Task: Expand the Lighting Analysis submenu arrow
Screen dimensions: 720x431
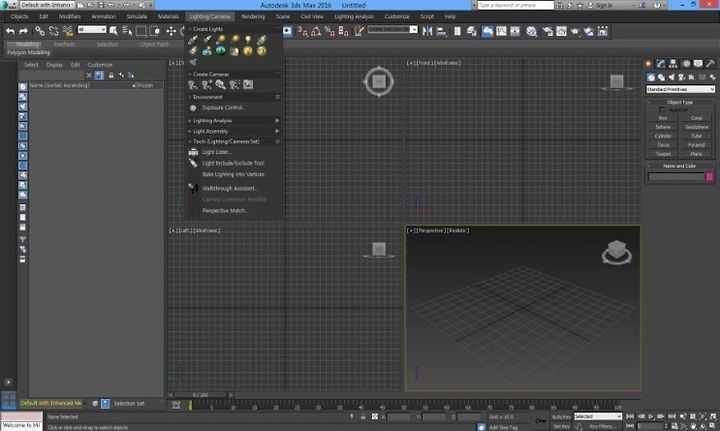Action: pyautogui.click(x=277, y=120)
